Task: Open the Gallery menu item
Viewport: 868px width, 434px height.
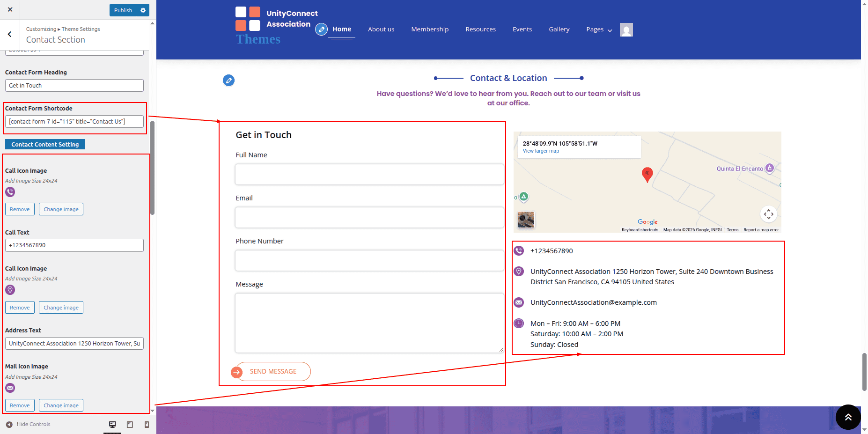Action: pyautogui.click(x=559, y=29)
